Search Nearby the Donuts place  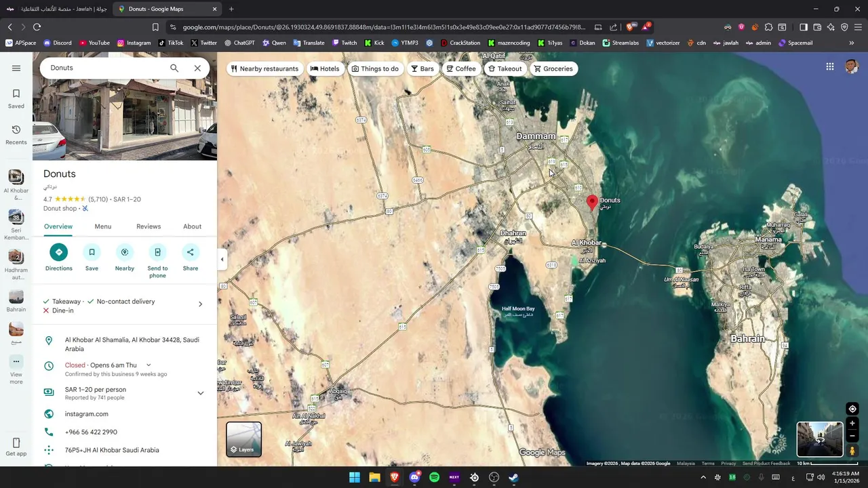[x=125, y=258]
